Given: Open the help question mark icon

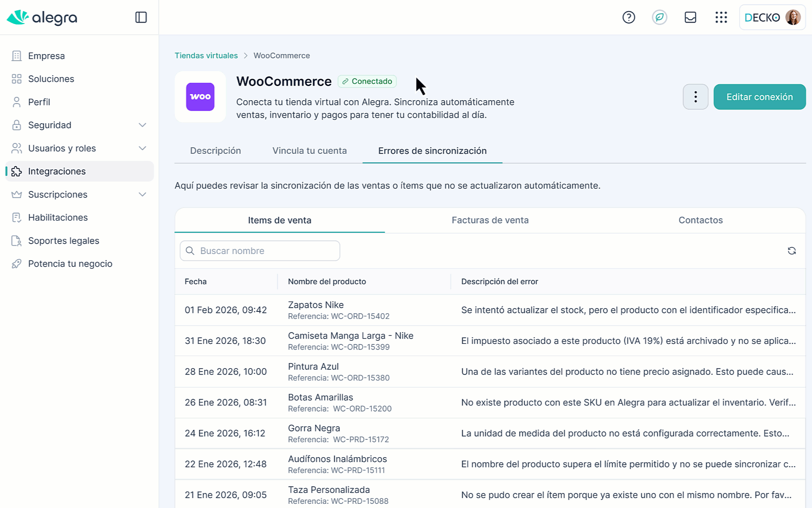Looking at the screenshot, I should [629, 17].
